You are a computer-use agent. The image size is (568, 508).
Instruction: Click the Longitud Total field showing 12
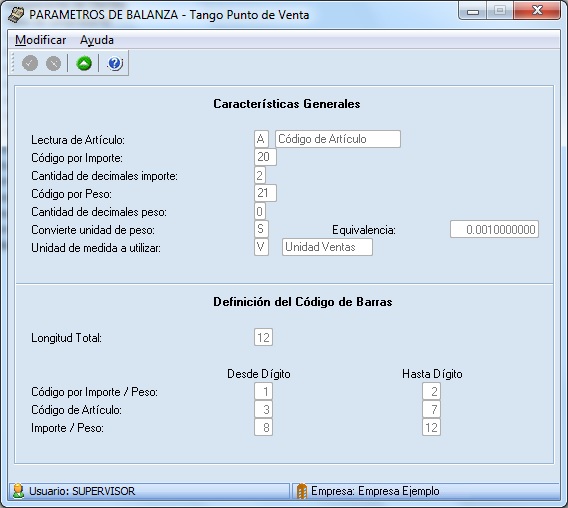tap(263, 337)
